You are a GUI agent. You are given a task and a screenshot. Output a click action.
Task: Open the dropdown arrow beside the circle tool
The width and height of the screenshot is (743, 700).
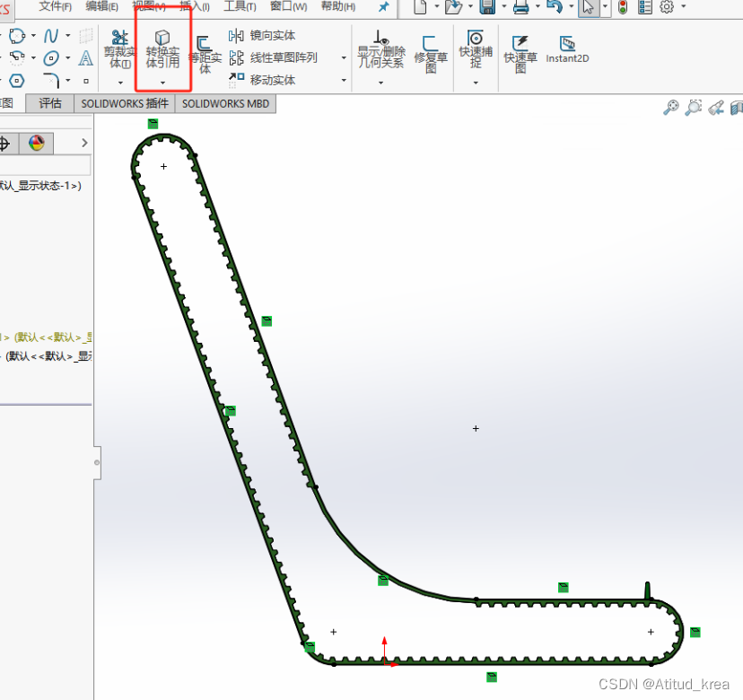33,36
